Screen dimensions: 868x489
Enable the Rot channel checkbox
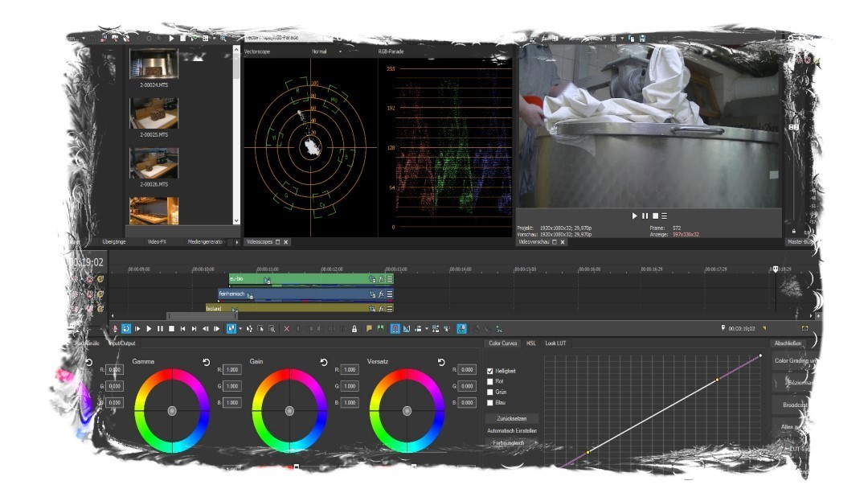click(490, 381)
